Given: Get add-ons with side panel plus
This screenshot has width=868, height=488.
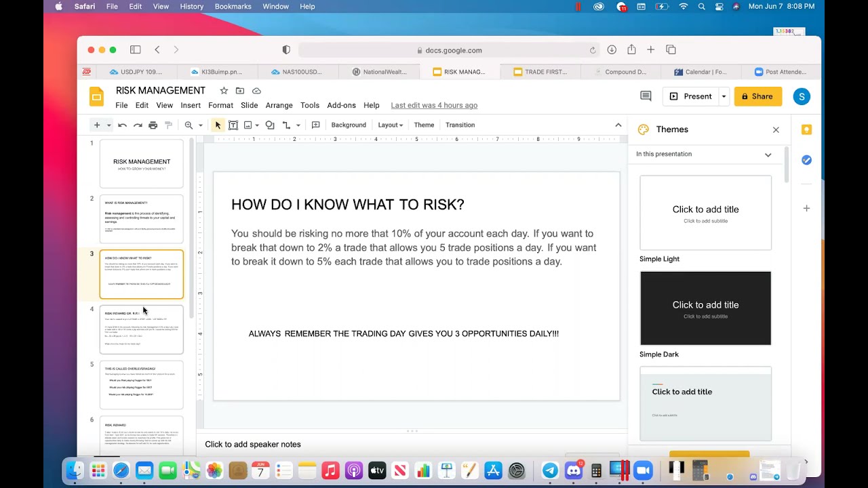Looking at the screenshot, I should [806, 208].
